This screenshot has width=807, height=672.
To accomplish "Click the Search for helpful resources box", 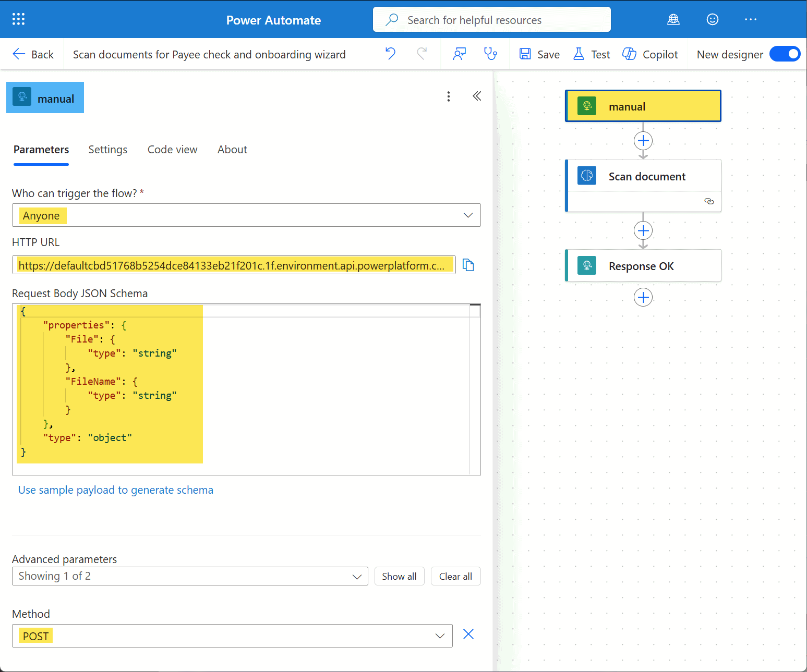I will coord(492,20).
